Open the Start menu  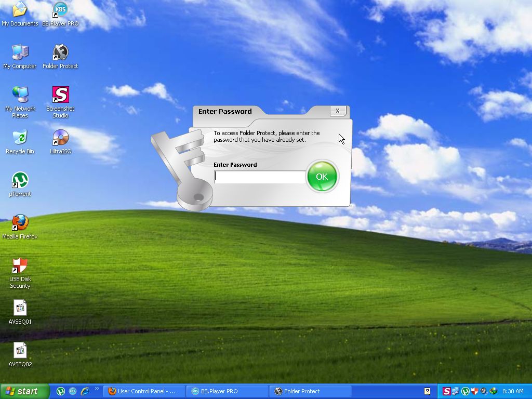pos(24,391)
